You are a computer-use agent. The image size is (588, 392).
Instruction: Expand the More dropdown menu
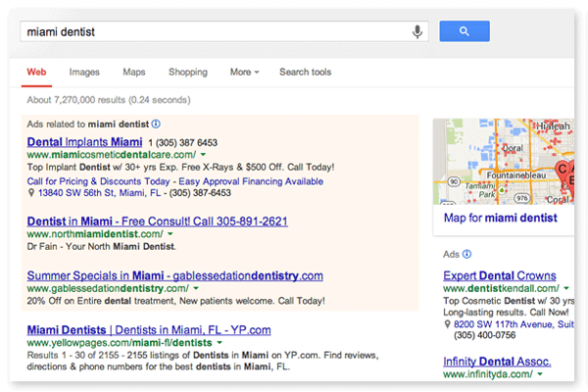coord(244,72)
